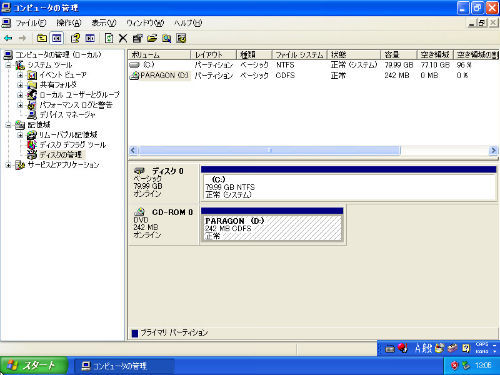Collapse the システム ツール tree node
Viewport: 500px width, 375px height.
coord(8,65)
